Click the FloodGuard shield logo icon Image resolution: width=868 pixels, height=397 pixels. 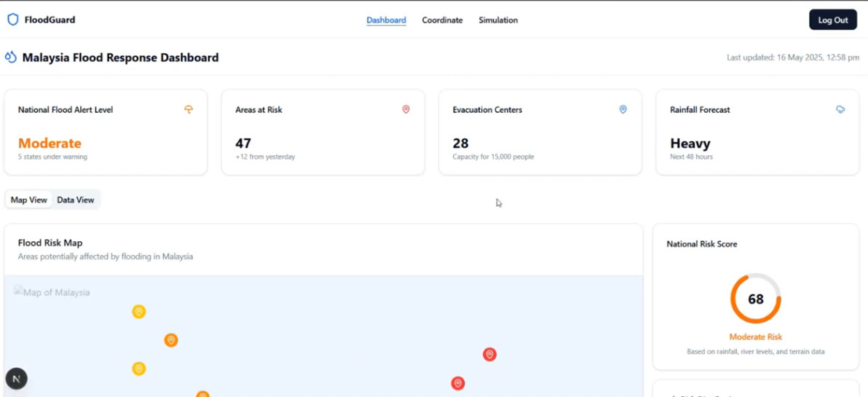tap(12, 20)
